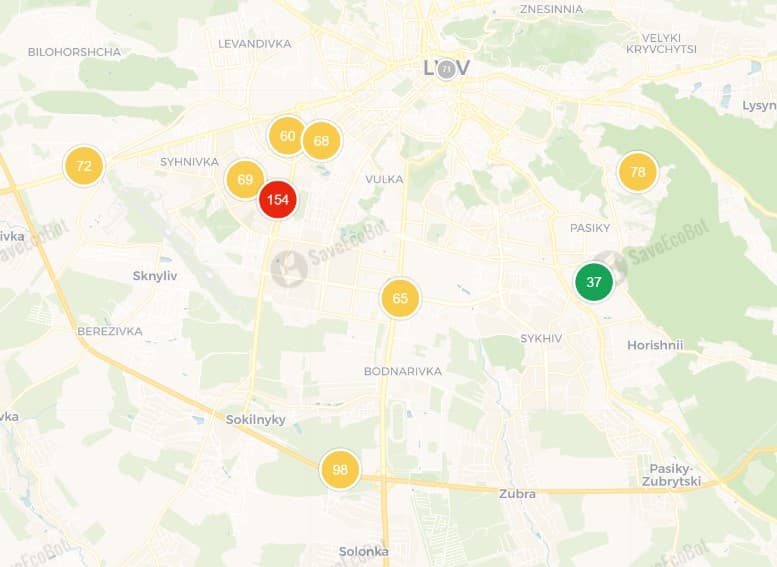Image resolution: width=777 pixels, height=567 pixels.
Task: Select the Sknyliv place label
Action: click(155, 276)
